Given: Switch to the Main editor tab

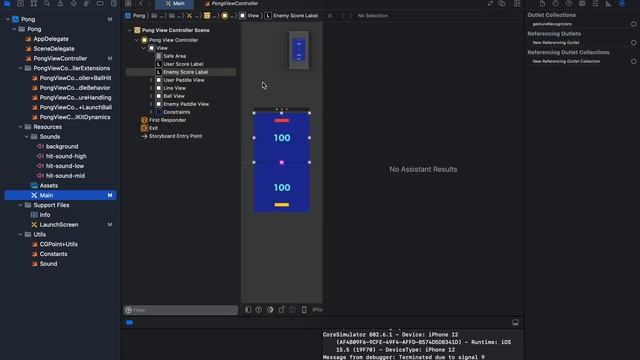Looking at the screenshot, I should 175,4.
